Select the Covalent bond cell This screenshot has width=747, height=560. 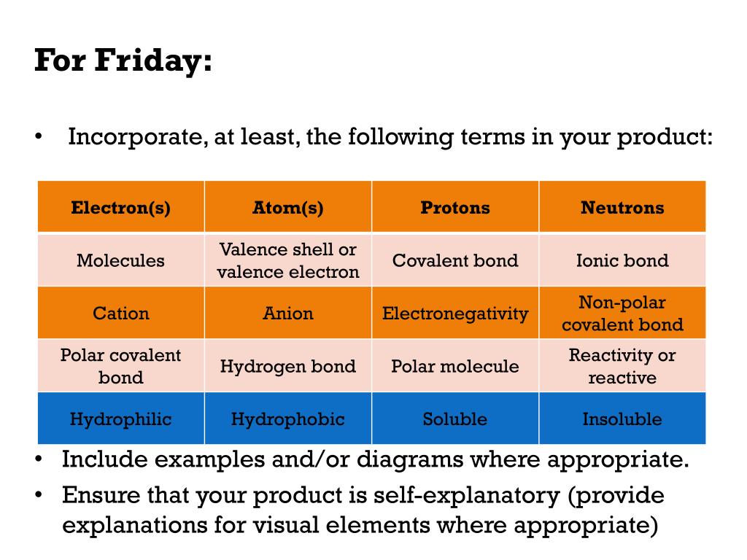[x=455, y=260]
